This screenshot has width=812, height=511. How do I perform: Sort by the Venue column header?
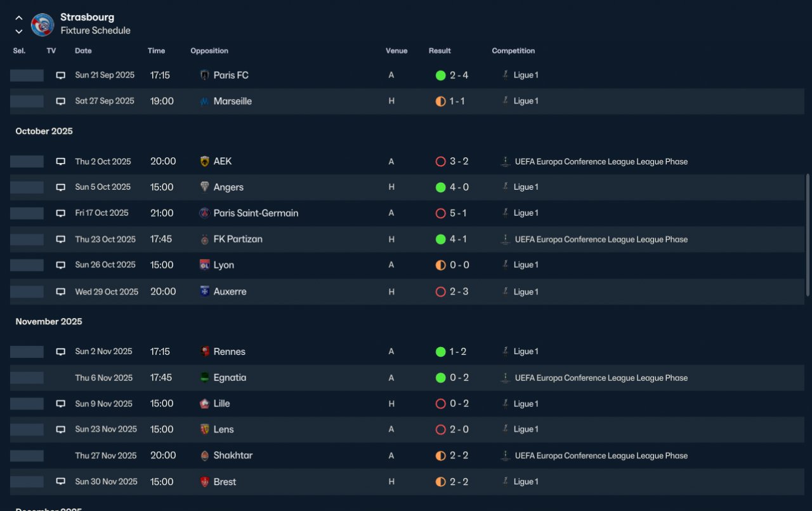pyautogui.click(x=396, y=51)
